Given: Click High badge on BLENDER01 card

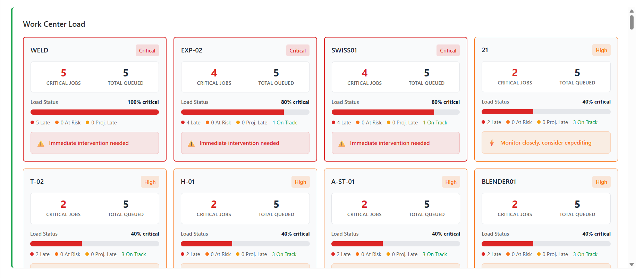Looking at the screenshot, I should pos(601,182).
